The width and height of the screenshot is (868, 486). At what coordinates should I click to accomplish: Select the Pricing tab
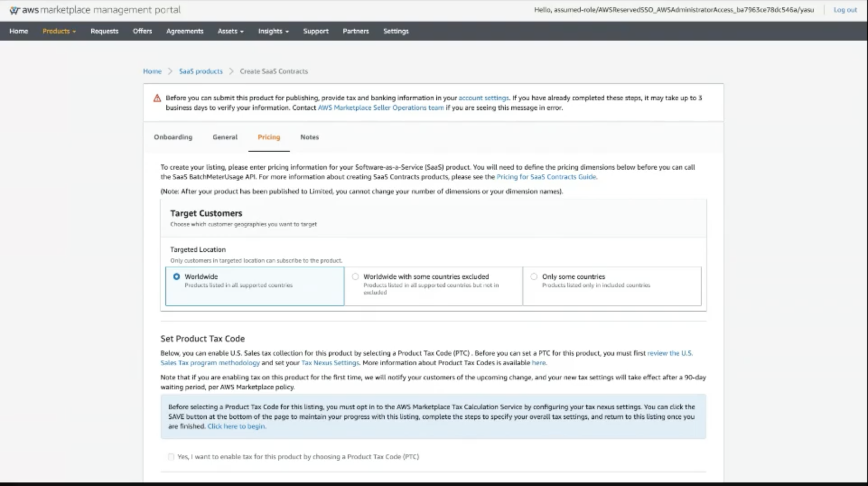tap(269, 137)
